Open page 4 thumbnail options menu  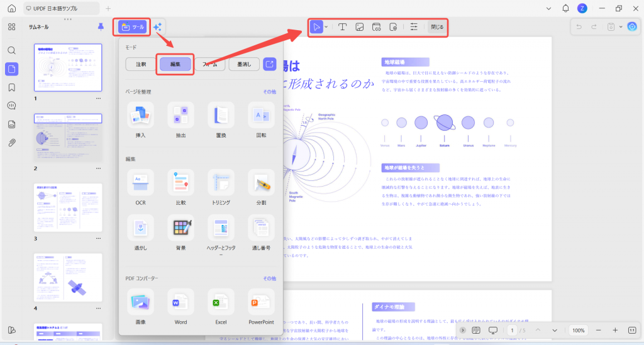[98, 309]
